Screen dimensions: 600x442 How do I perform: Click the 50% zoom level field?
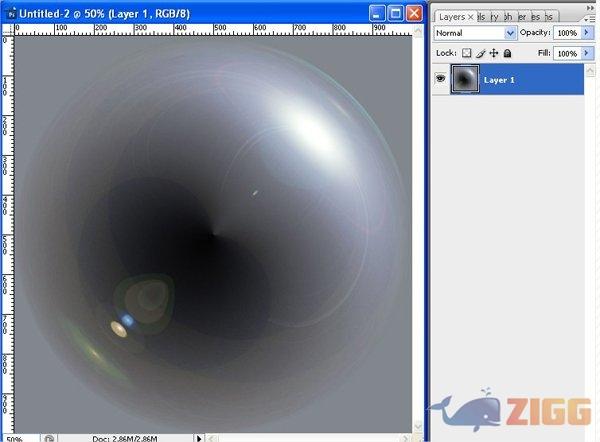[15, 437]
